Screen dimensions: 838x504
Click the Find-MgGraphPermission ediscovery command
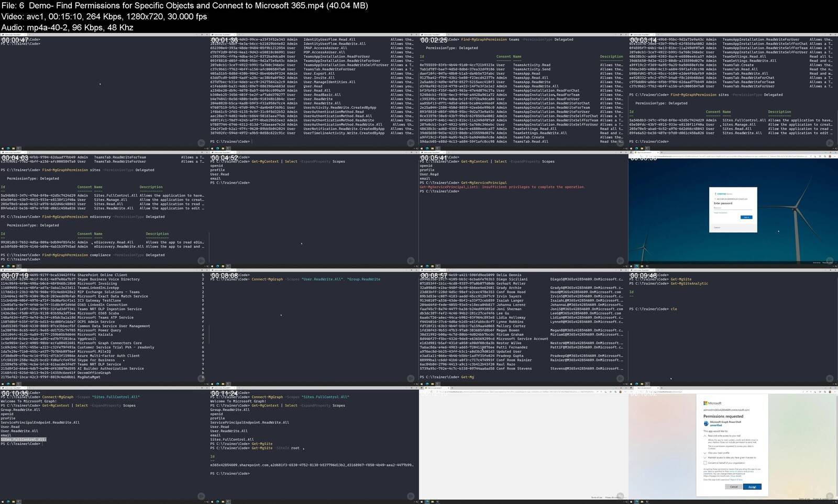(103, 217)
